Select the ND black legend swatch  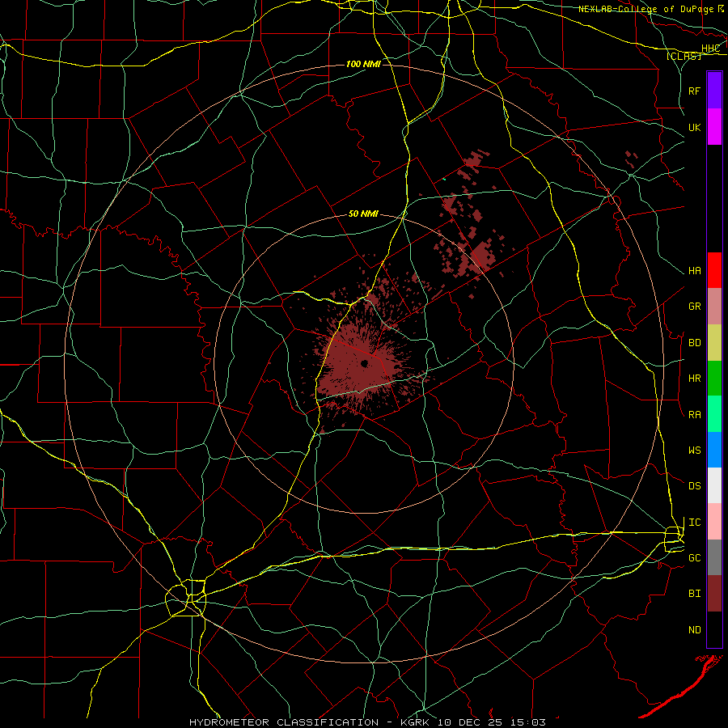tap(714, 629)
